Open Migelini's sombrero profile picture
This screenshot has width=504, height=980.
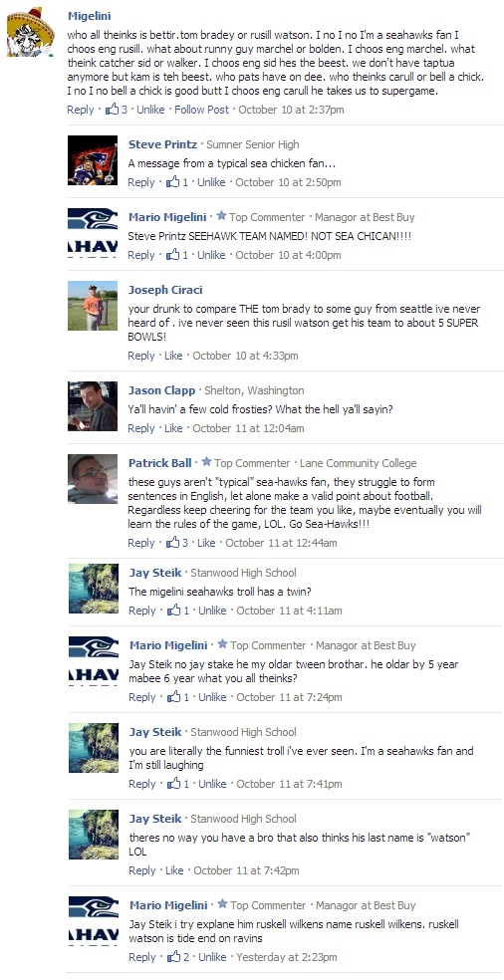pyautogui.click(x=31, y=32)
